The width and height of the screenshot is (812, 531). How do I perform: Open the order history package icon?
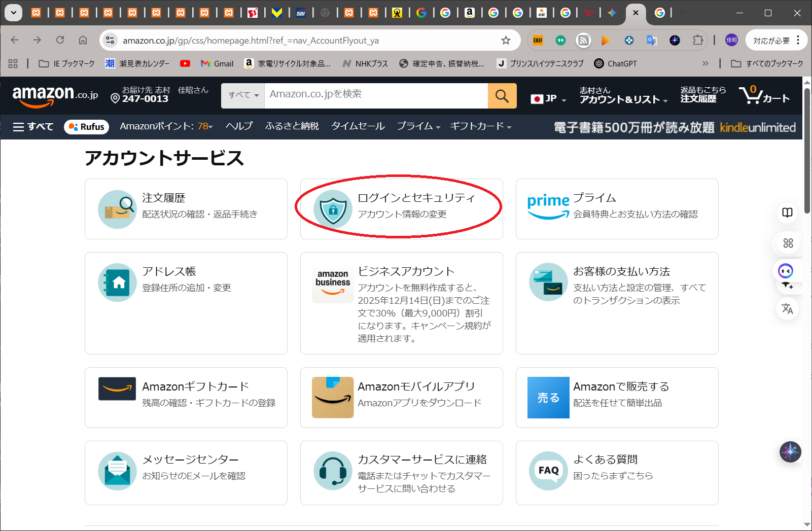click(x=117, y=209)
